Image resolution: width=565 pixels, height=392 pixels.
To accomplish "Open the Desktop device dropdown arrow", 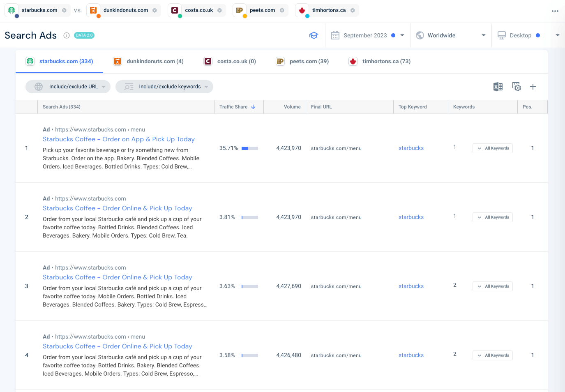I will click(x=558, y=35).
